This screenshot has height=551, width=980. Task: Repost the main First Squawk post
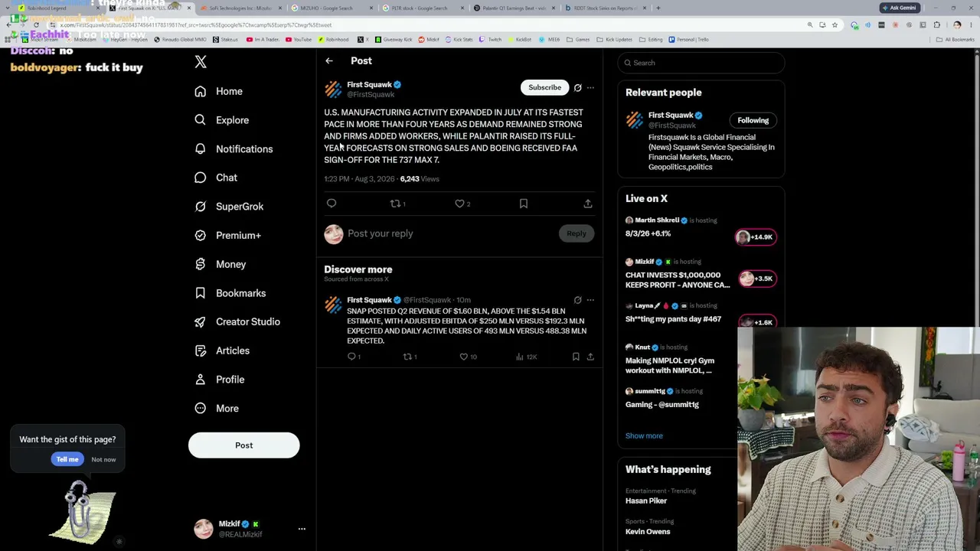[397, 204]
